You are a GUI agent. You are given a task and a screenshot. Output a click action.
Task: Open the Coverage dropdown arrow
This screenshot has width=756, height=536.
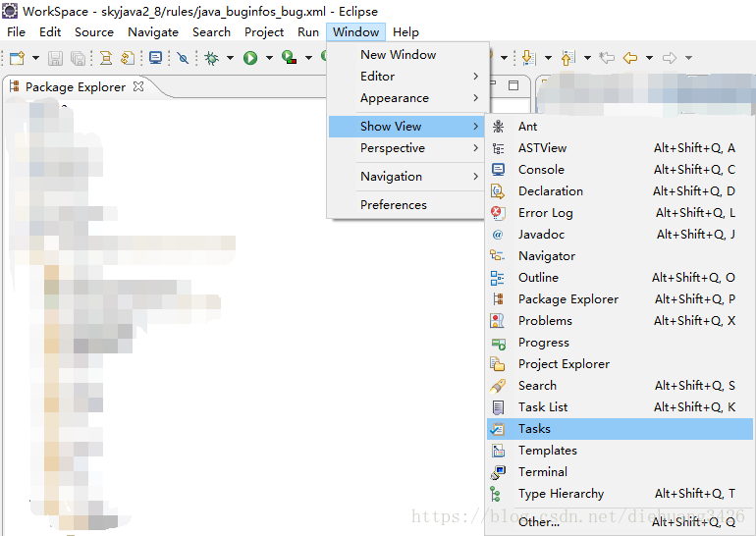click(308, 58)
